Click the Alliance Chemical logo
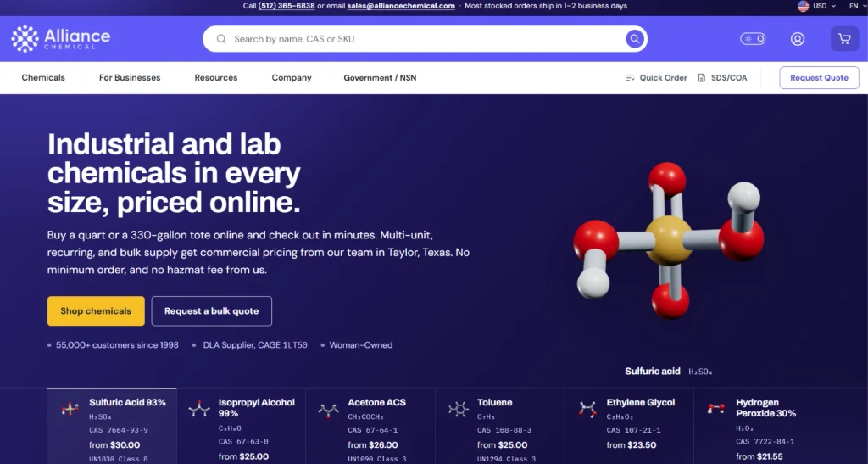The width and height of the screenshot is (868, 464). pyautogui.click(x=61, y=39)
